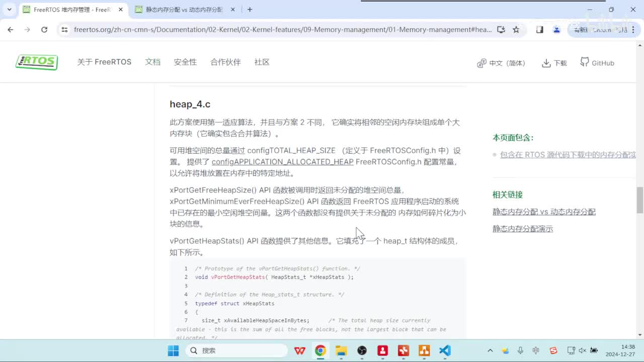Reload the current page
Image resolution: width=644 pixels, height=362 pixels.
point(44,30)
